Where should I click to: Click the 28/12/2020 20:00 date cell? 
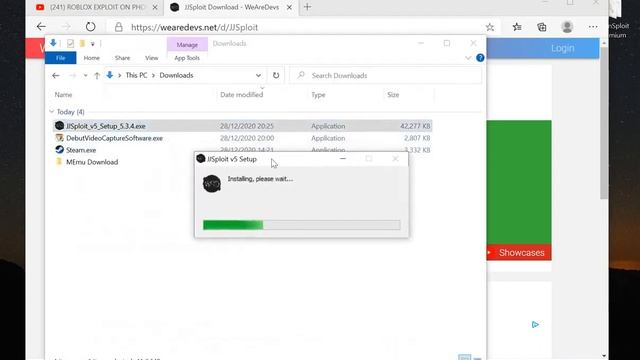click(x=247, y=138)
